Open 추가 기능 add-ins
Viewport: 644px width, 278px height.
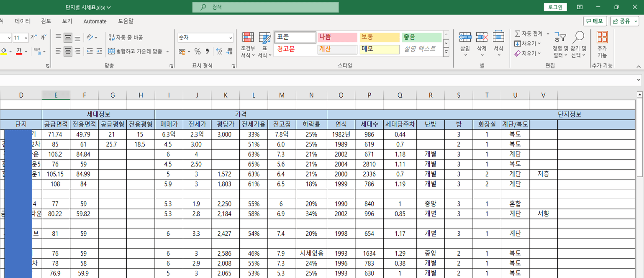point(602,45)
